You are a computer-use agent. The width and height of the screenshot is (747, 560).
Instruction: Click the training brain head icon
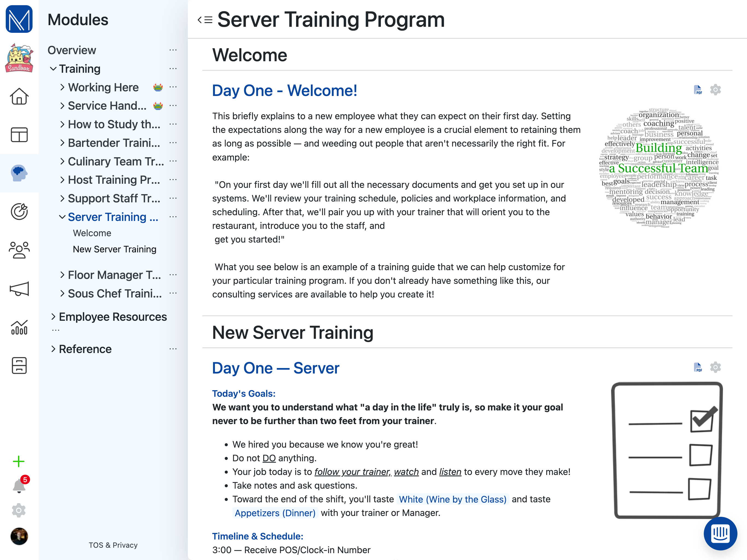pos(19,173)
